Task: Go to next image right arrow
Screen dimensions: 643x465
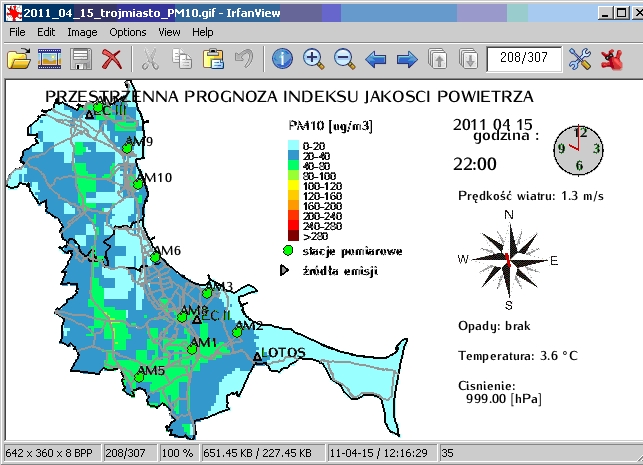Action: pos(407,60)
